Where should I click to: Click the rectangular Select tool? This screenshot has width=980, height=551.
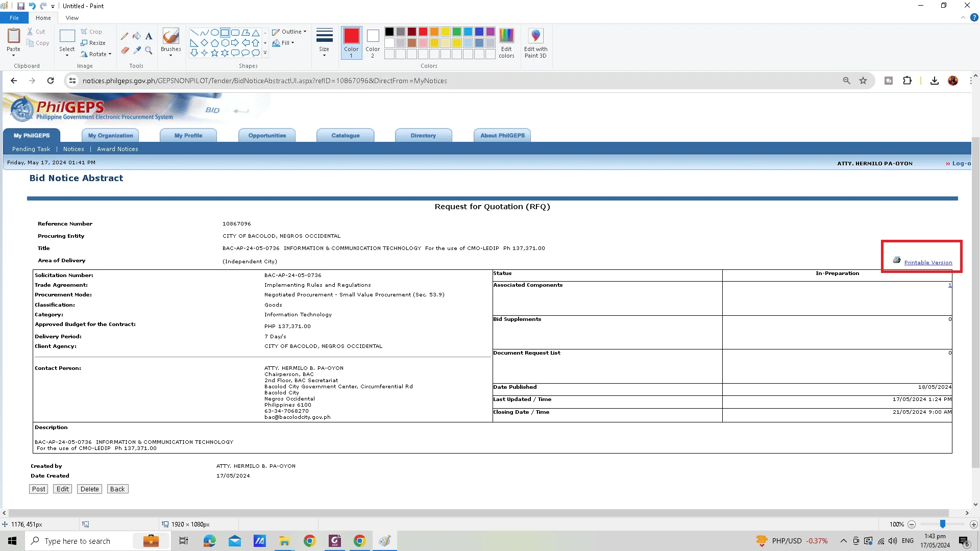(x=67, y=36)
